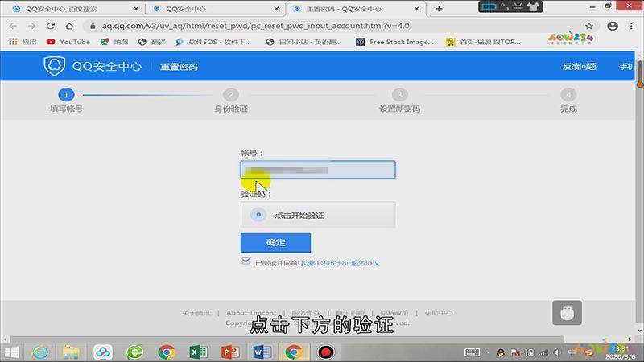Screen dimensions: 644x362
Task: Open the 地图 maps bookmark
Action: point(114,42)
